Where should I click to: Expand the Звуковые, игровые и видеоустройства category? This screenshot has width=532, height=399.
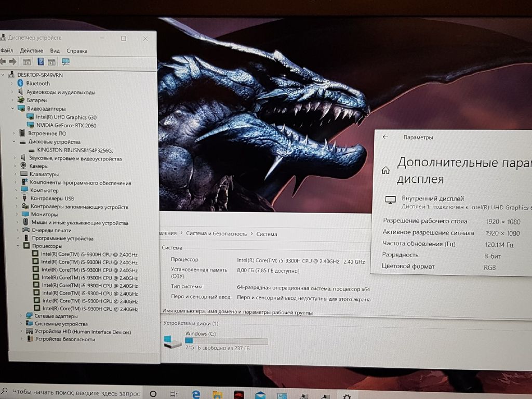tap(14, 157)
